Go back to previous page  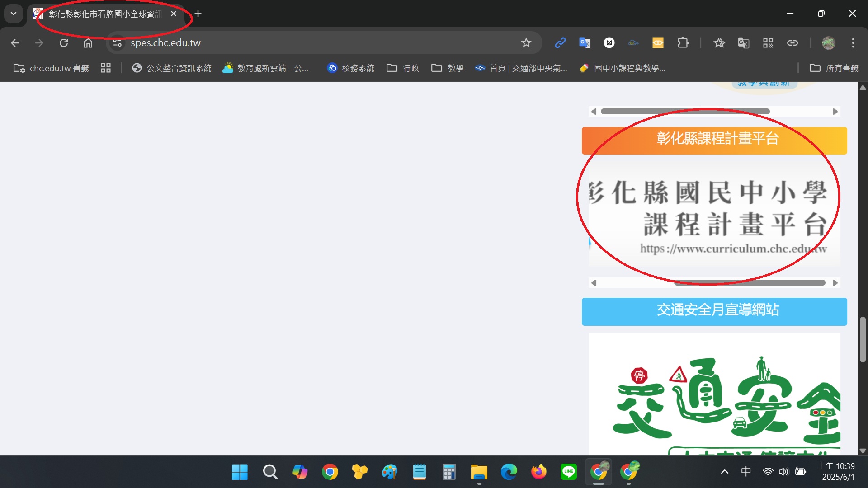15,43
